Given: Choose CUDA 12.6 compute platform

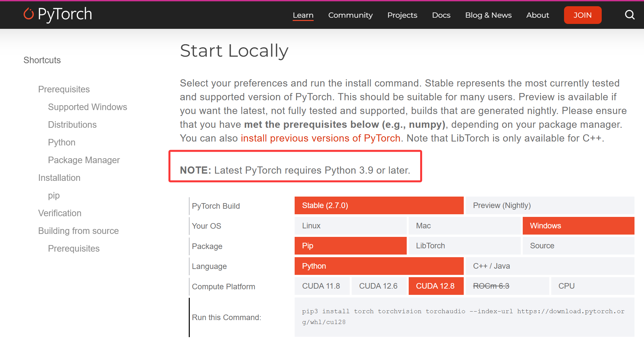Looking at the screenshot, I should (379, 286).
